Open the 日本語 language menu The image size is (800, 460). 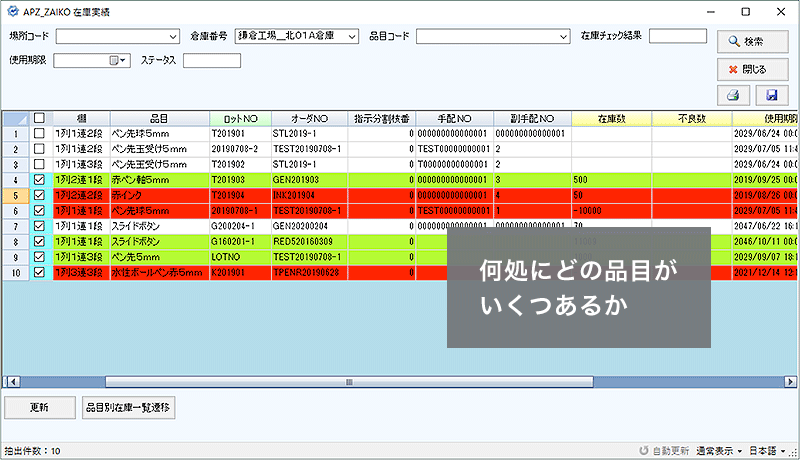[773, 451]
